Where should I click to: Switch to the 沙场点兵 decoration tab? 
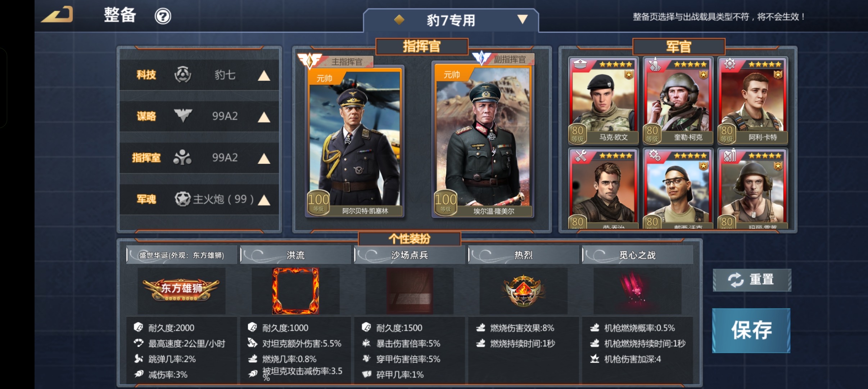(x=410, y=255)
